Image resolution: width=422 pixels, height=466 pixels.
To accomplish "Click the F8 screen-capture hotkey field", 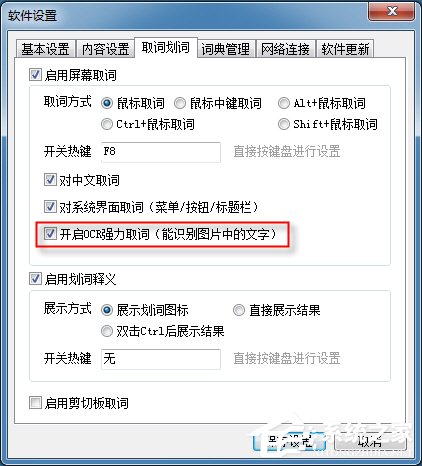I will 161,152.
